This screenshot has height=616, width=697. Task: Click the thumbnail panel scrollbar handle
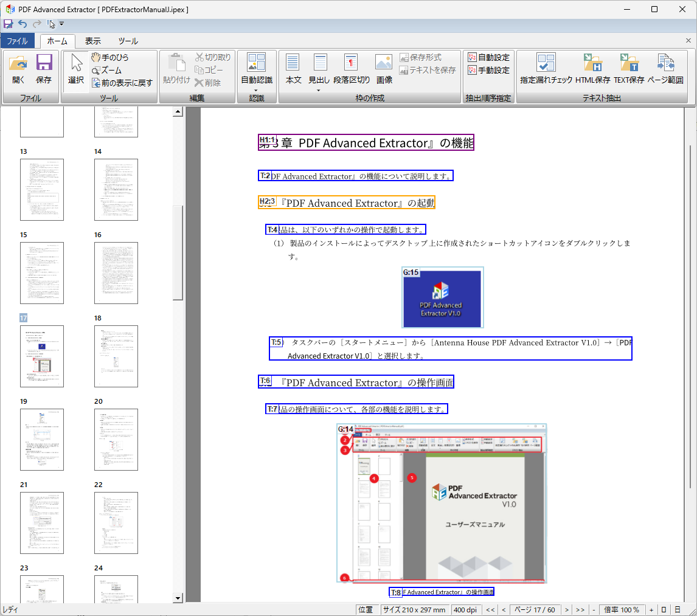(x=178, y=252)
